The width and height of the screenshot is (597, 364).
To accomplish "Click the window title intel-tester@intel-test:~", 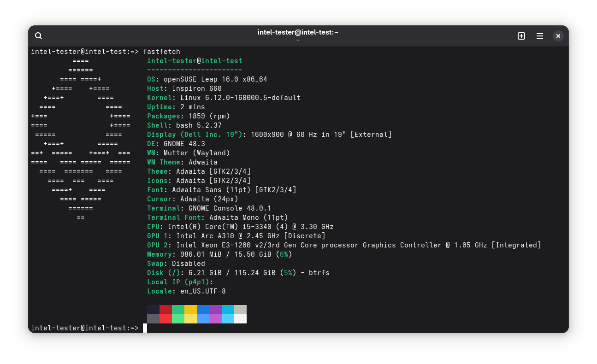I will pyautogui.click(x=298, y=32).
